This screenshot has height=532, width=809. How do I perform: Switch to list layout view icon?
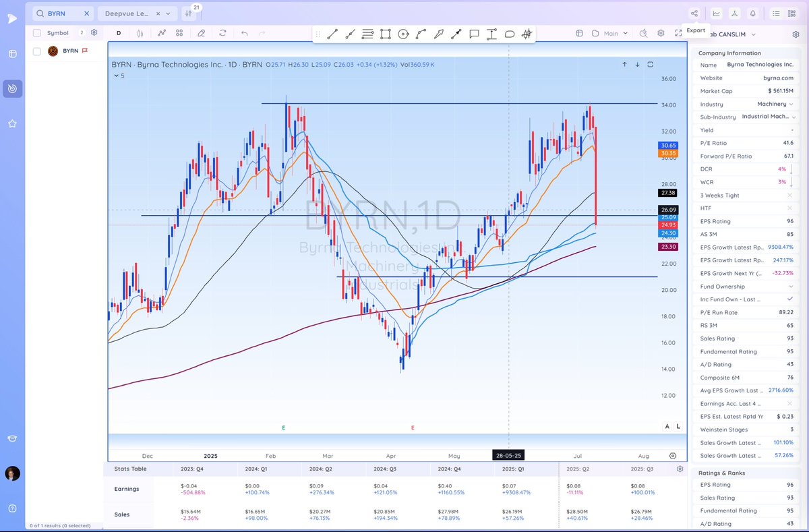pyautogui.click(x=776, y=13)
